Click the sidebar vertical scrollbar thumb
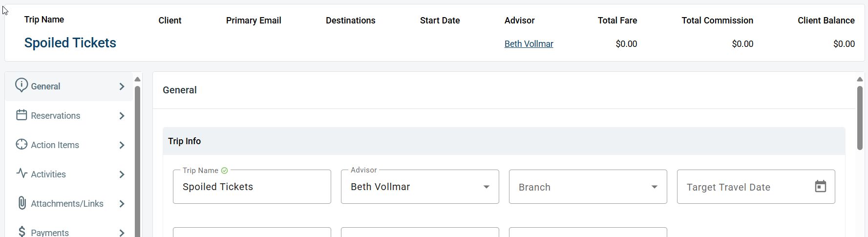This screenshot has height=237, width=868. point(137,161)
